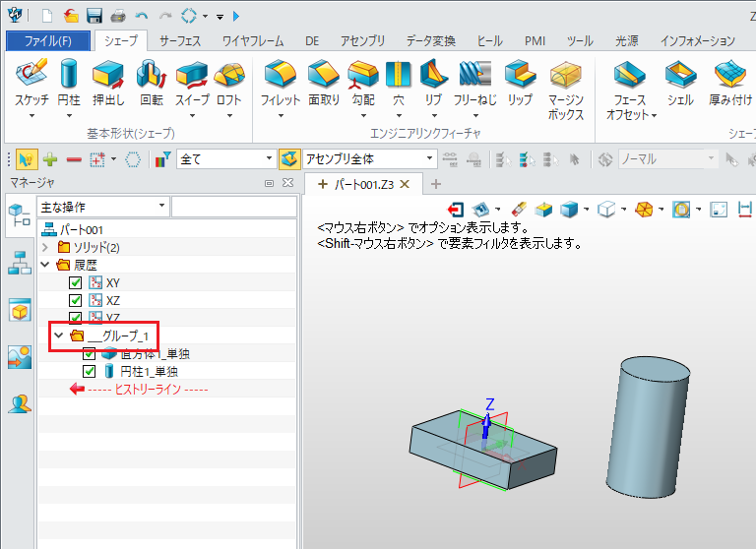Toggle the XZ plane checkbox
The width and height of the screenshot is (756, 549).
(75, 300)
